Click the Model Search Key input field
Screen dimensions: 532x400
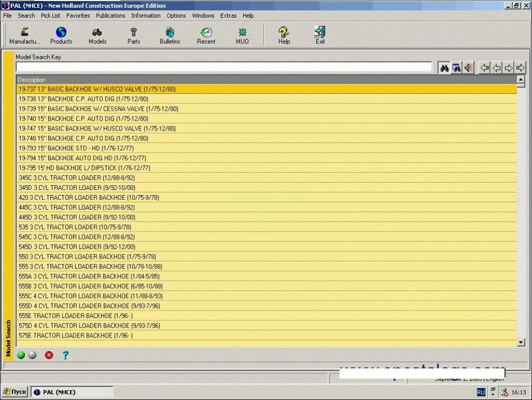tap(224, 67)
